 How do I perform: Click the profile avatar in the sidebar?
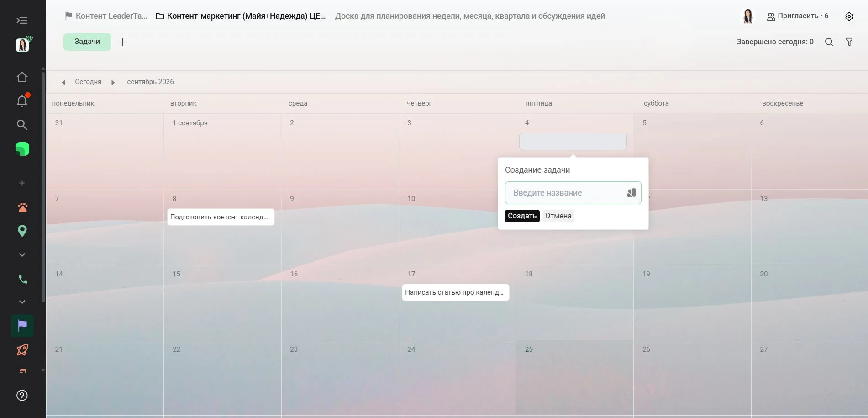point(22,45)
